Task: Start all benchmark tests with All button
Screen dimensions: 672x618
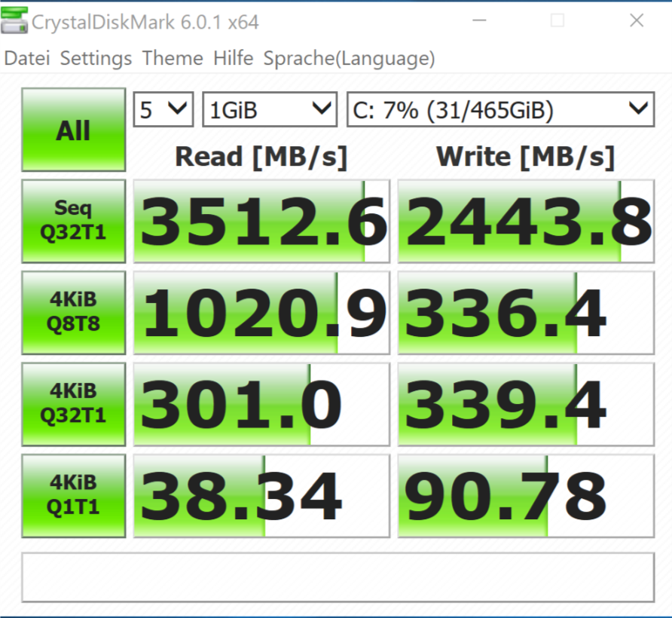Action: 73,130
